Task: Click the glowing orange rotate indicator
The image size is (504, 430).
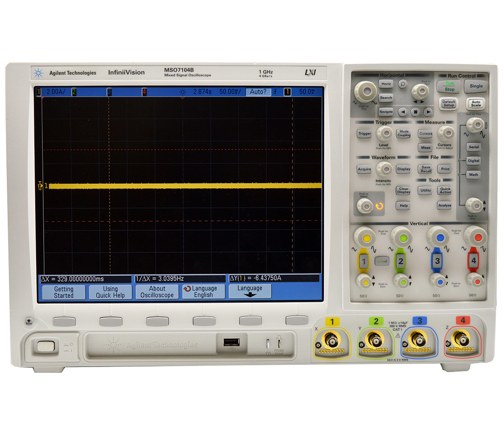Action: coord(379,206)
